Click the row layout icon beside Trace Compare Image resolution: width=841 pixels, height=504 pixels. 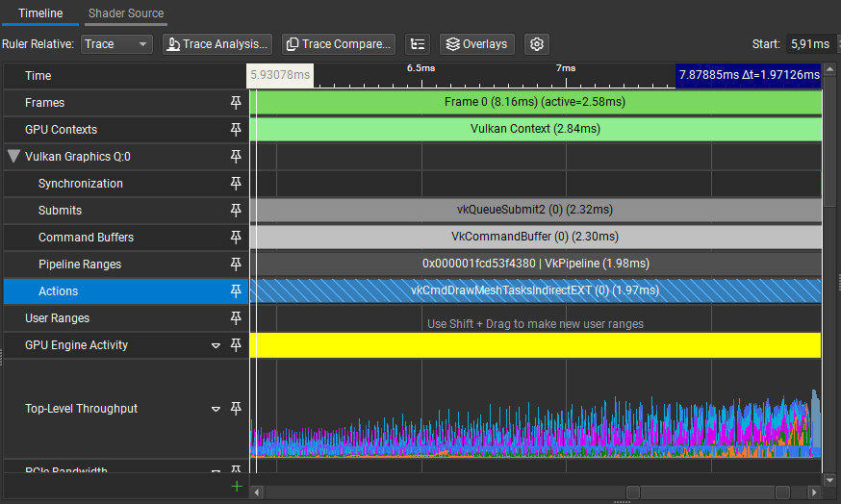(x=417, y=44)
